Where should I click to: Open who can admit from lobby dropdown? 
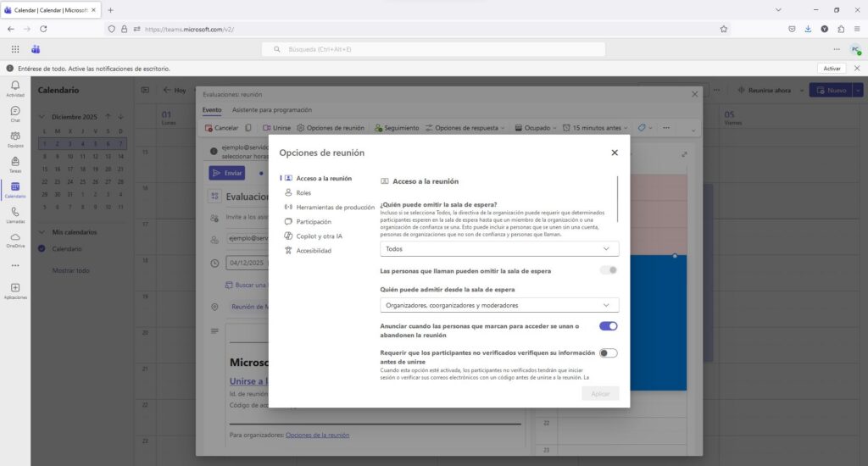pyautogui.click(x=499, y=306)
